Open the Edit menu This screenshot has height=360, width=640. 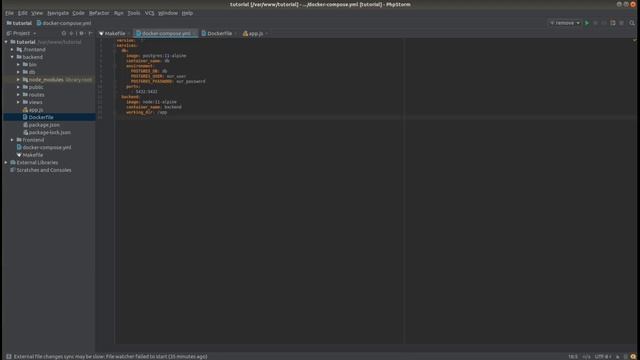point(22,13)
